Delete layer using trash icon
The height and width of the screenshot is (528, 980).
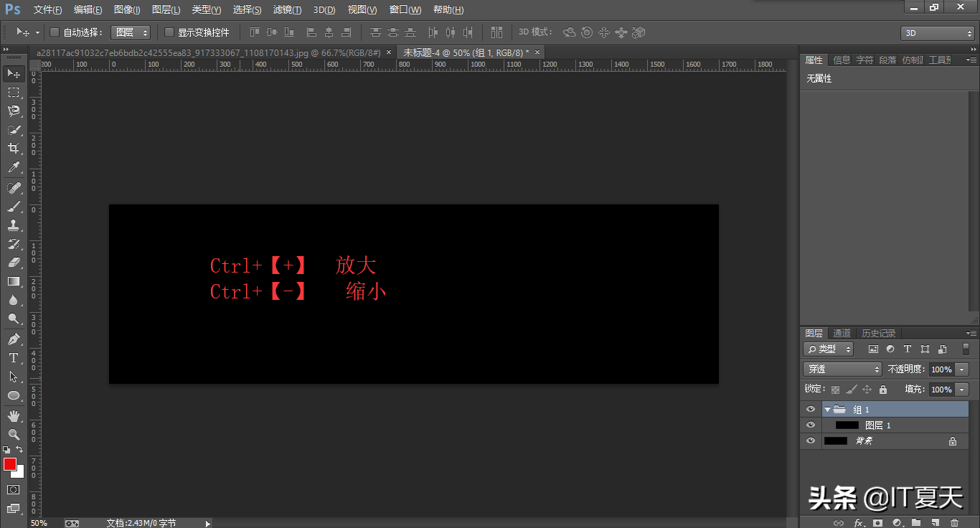955,523
